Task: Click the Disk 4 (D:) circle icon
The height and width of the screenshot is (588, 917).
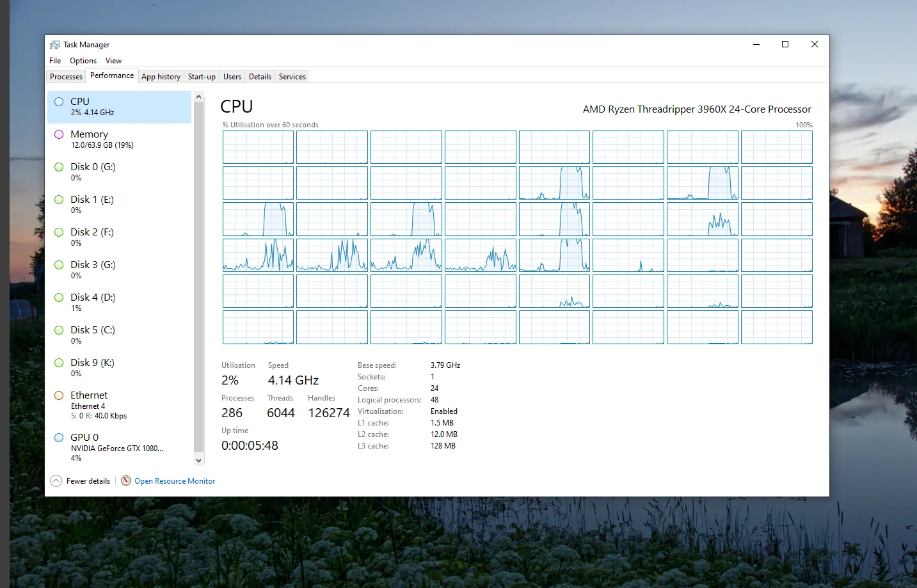Action: pos(59,298)
